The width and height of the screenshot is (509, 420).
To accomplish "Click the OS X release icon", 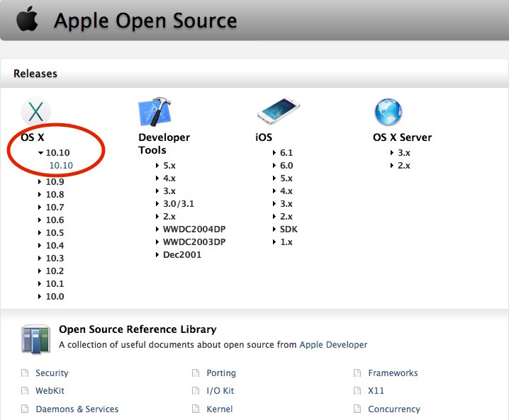I will [35, 112].
